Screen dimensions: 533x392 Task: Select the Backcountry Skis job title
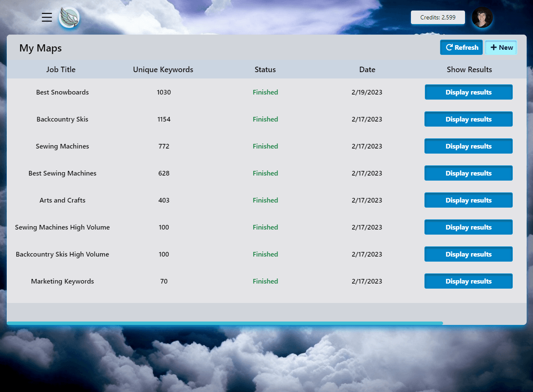[63, 119]
